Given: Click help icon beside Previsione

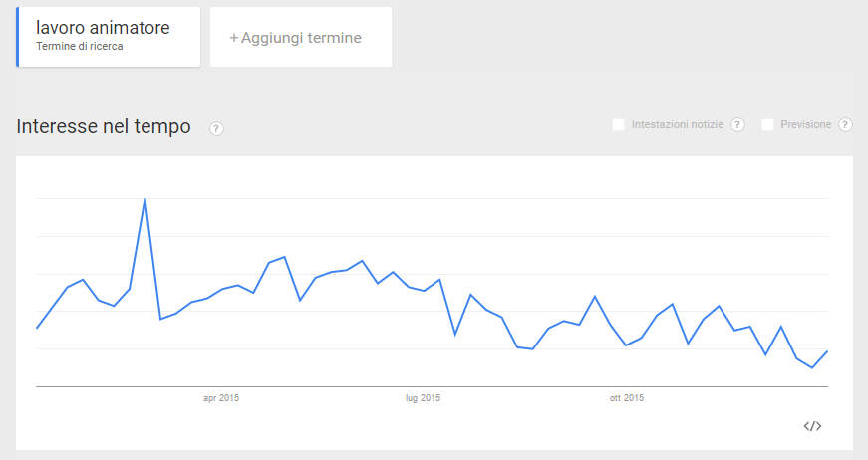Looking at the screenshot, I should 845,124.
